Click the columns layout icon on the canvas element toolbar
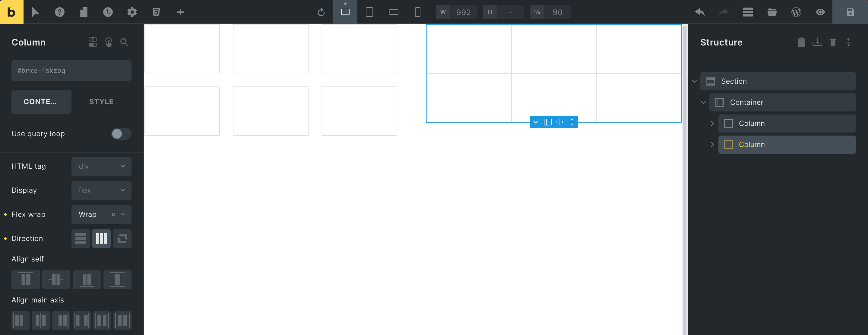868x335 pixels. click(548, 122)
